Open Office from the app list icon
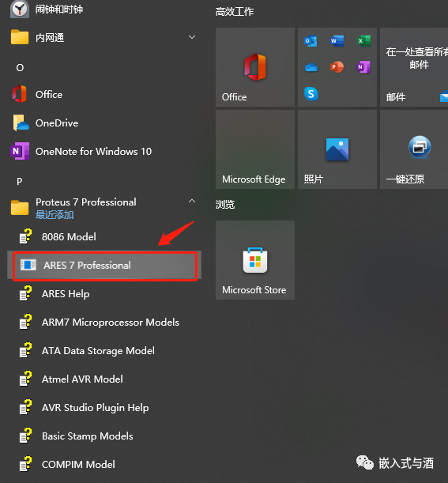Viewport: 448px width, 483px height. pyautogui.click(x=20, y=94)
